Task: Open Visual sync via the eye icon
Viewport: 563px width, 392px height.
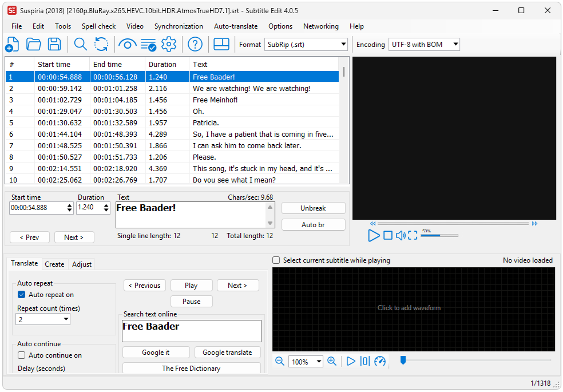Action: pos(128,45)
